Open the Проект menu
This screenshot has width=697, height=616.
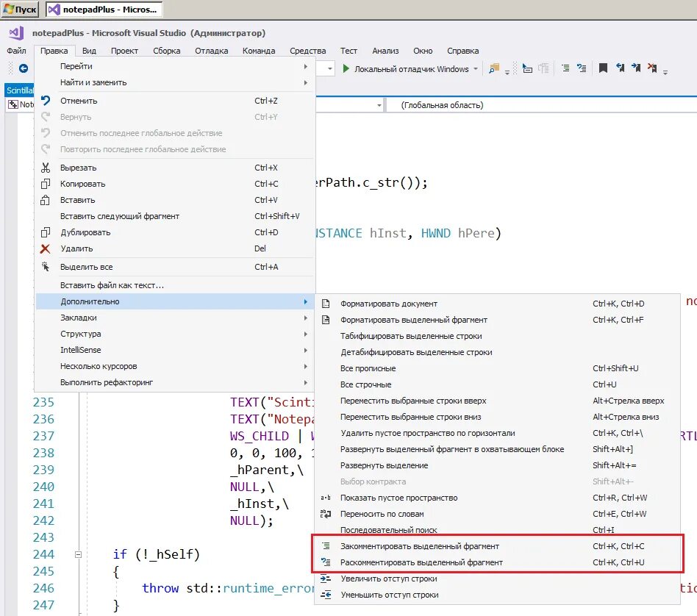[124, 51]
